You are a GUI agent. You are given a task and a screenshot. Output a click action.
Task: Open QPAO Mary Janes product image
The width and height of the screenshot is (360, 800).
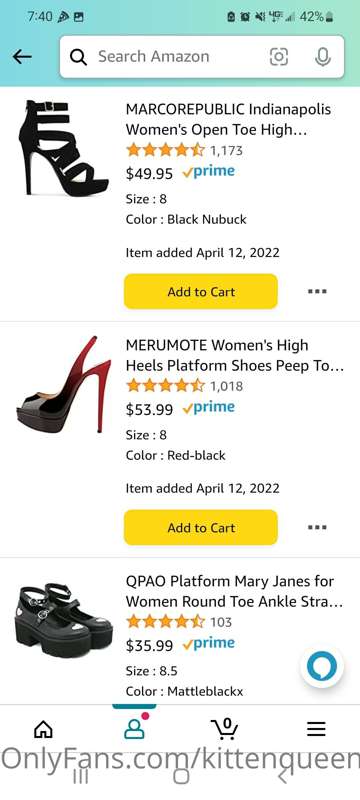tap(64, 620)
